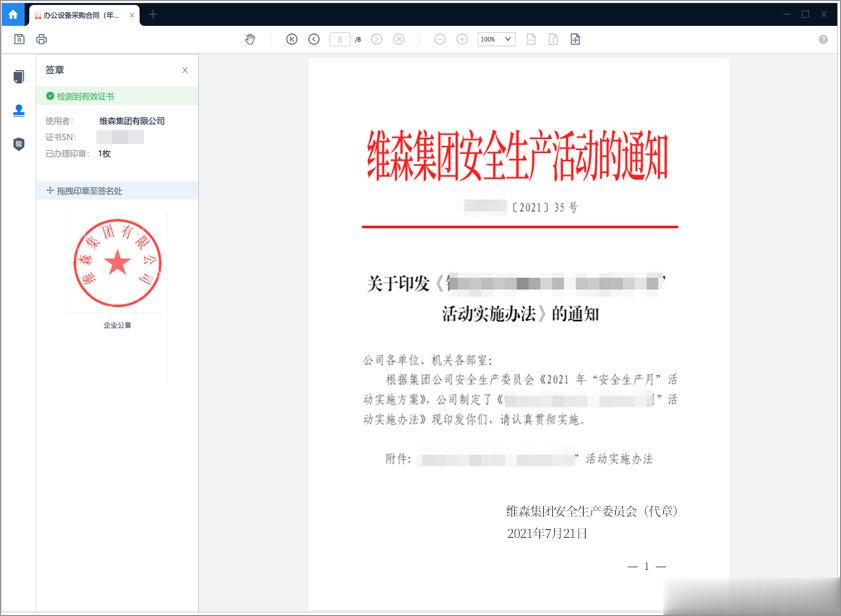Zoom out with the minus icon

(440, 39)
